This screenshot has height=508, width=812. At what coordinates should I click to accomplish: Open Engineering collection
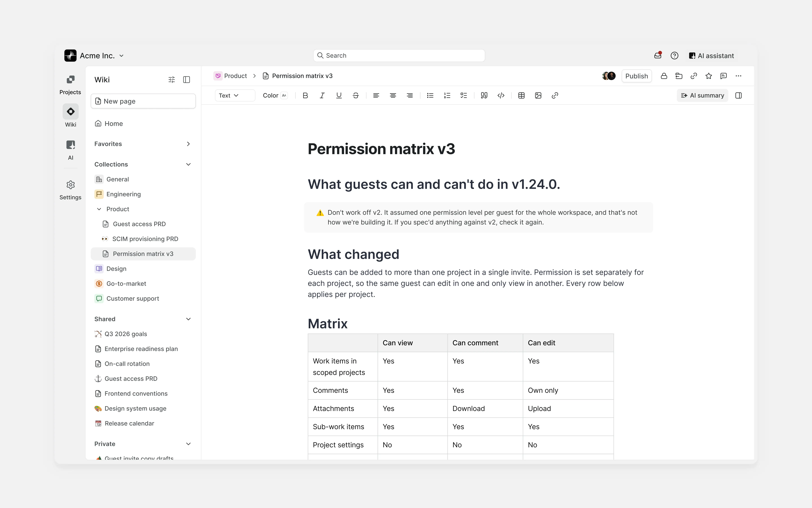point(143,194)
